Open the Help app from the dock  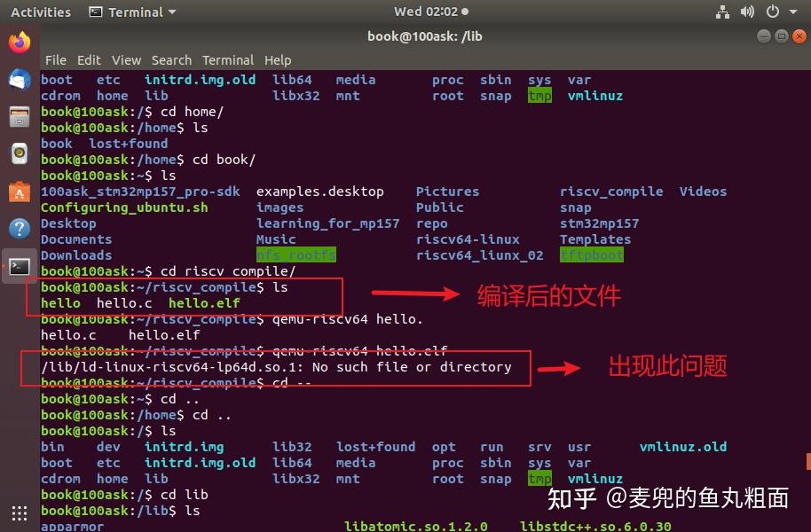pos(19,227)
